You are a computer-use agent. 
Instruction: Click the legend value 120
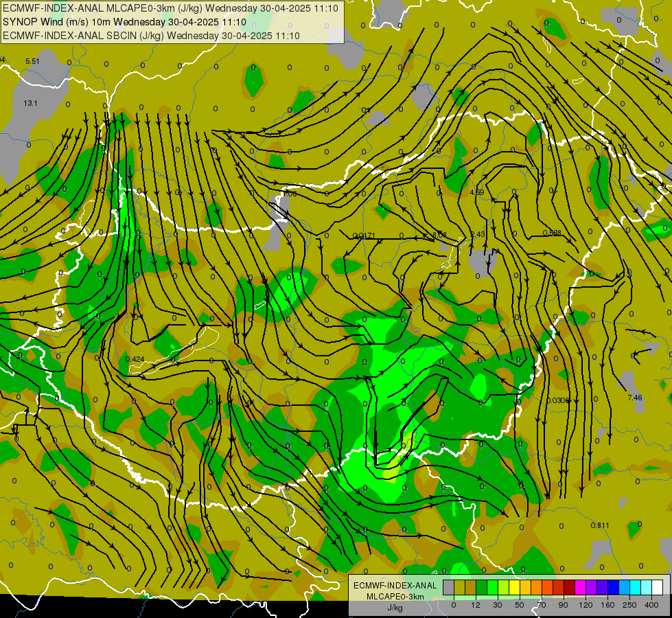(586, 605)
